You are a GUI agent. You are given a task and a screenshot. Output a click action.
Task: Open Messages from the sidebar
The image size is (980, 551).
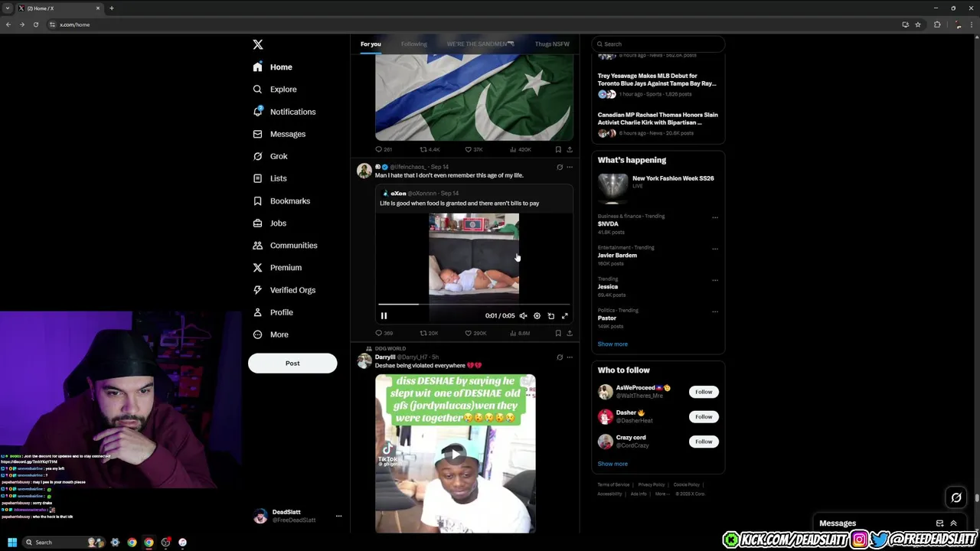point(279,134)
